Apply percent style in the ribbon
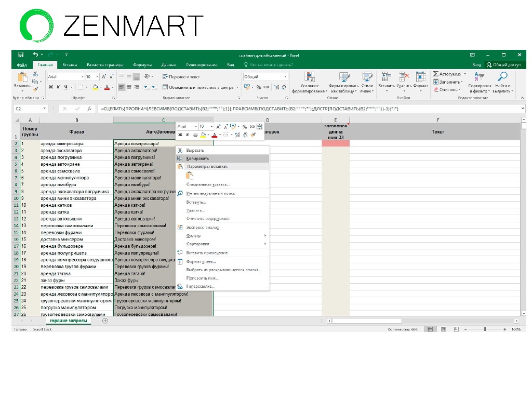The height and width of the screenshot is (399, 532). 259,87
